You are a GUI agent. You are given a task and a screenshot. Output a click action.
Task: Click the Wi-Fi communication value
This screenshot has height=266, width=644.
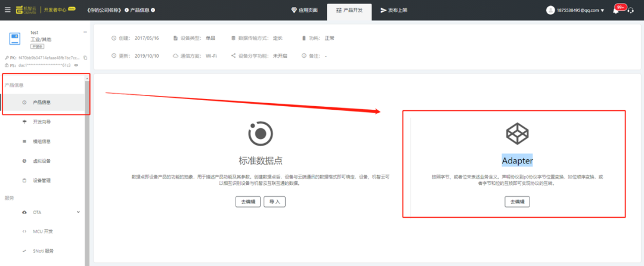coord(211,55)
